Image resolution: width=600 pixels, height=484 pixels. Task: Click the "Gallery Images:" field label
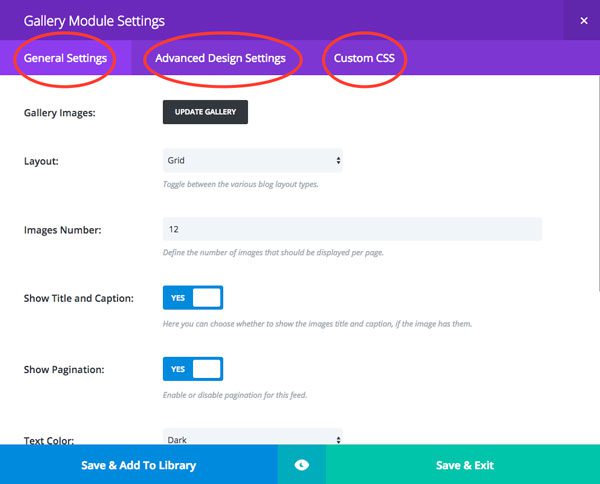tap(59, 113)
